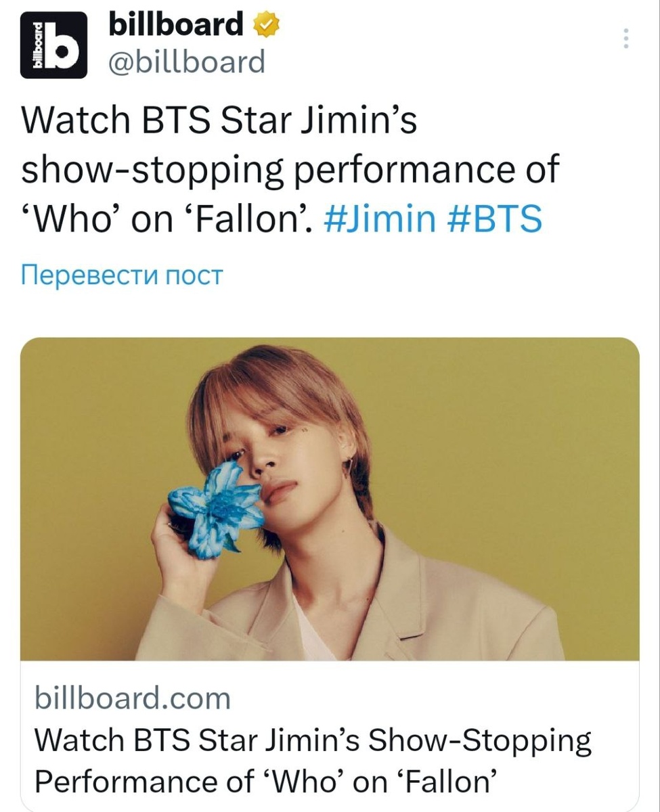Open the #Jimin hashtag

[x=380, y=219]
